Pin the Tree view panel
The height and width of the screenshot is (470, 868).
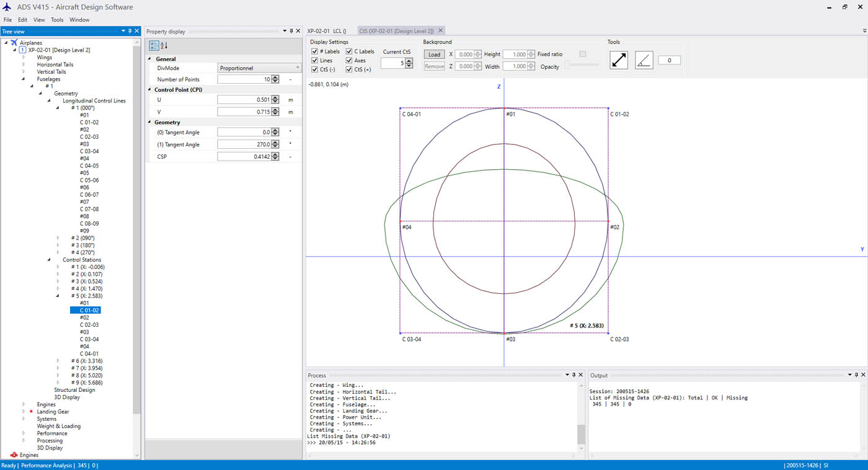(x=131, y=31)
